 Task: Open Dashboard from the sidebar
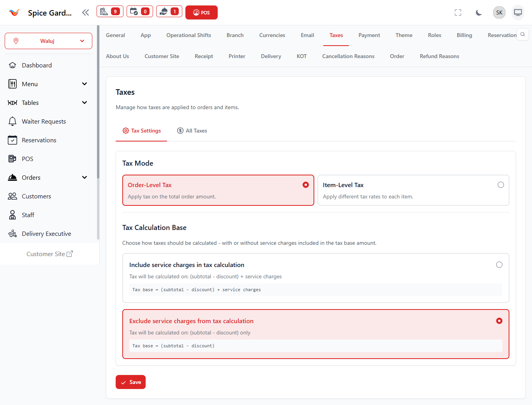tap(37, 65)
